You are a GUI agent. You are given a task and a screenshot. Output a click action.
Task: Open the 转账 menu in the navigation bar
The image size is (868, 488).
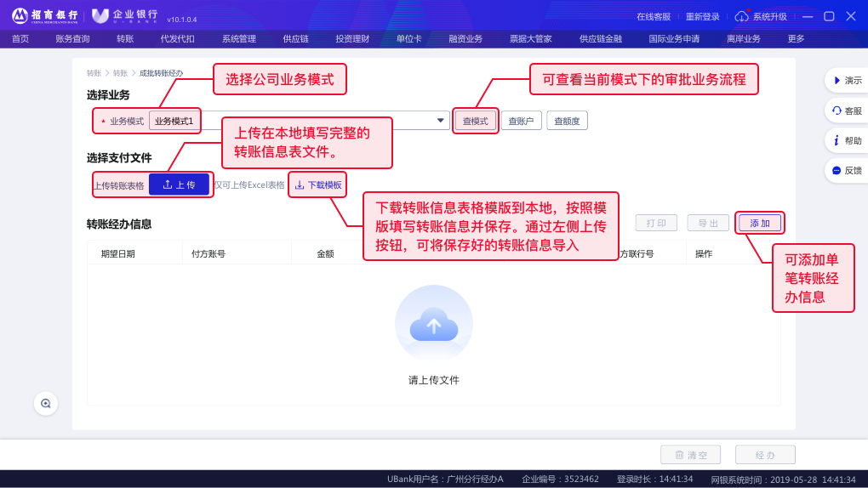(x=125, y=39)
